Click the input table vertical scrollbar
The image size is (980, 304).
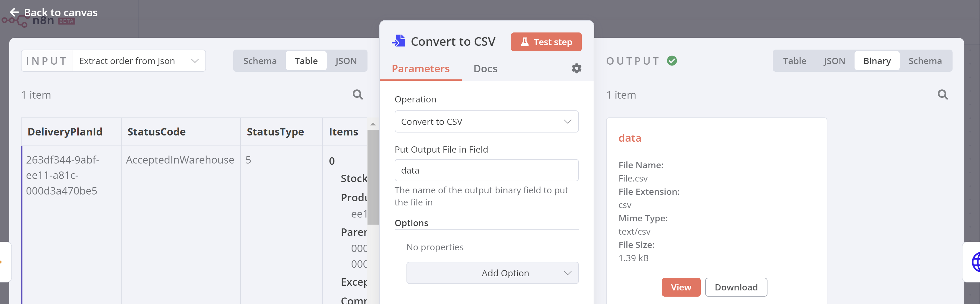(373, 177)
